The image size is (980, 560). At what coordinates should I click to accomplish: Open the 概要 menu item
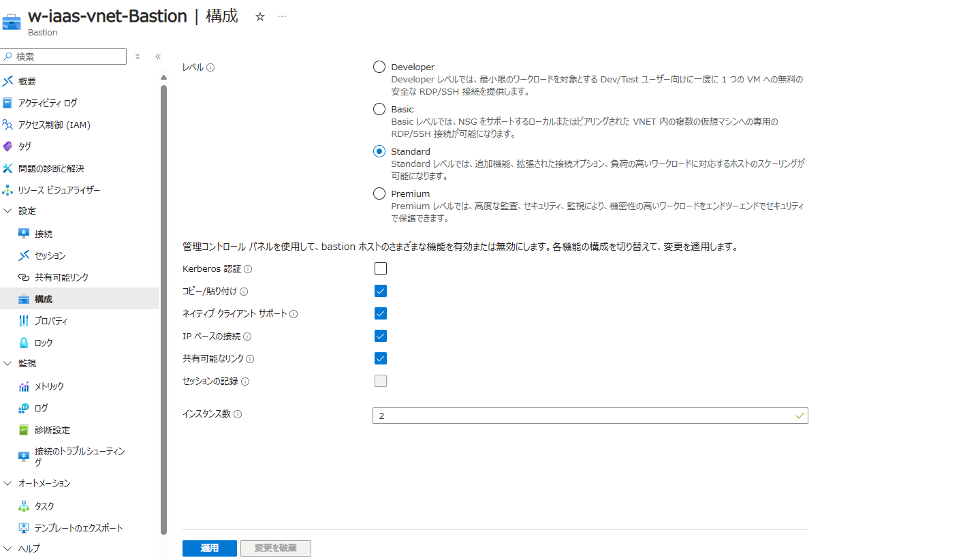pos(79,81)
